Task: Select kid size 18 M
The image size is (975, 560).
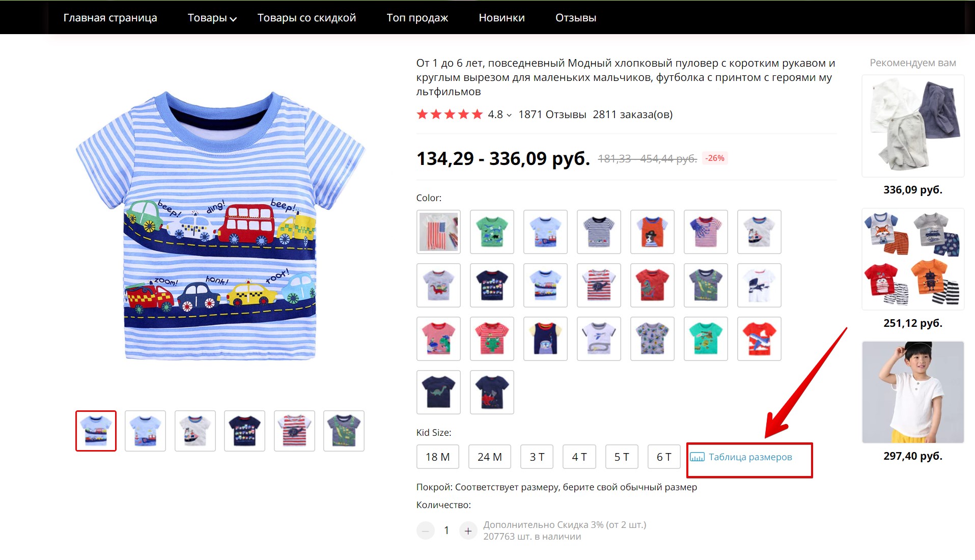Action: [x=437, y=457]
